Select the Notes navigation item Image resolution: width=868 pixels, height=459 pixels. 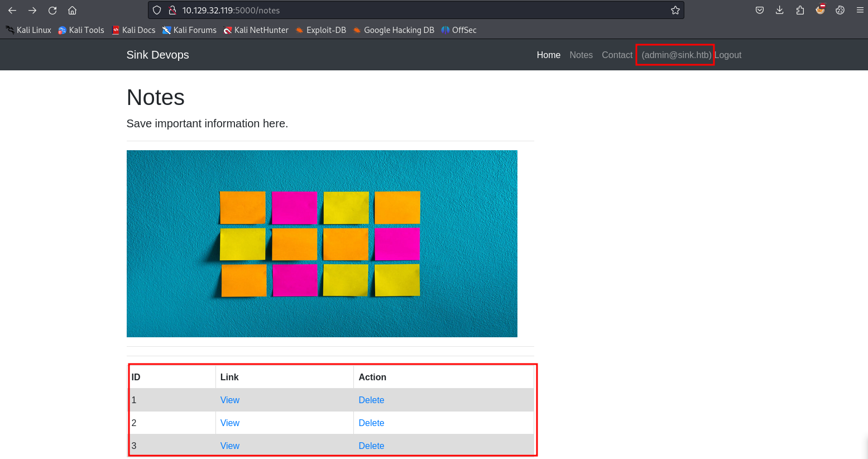[581, 55]
